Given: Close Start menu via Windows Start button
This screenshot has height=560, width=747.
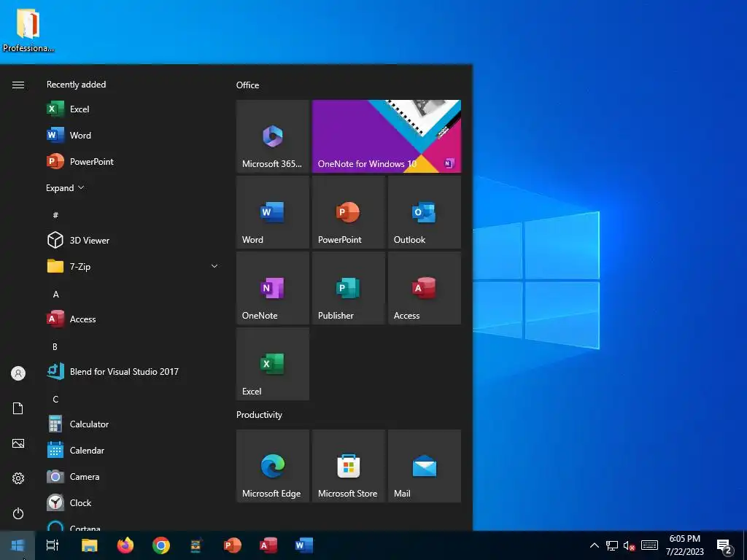Looking at the screenshot, I should tap(18, 545).
